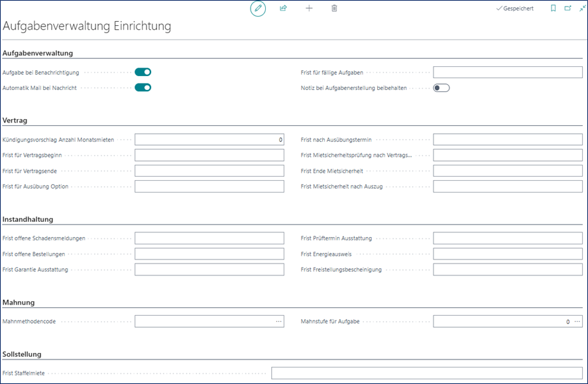This screenshot has width=588, height=384.
Task: Click the plus icon to create new
Action: (309, 9)
